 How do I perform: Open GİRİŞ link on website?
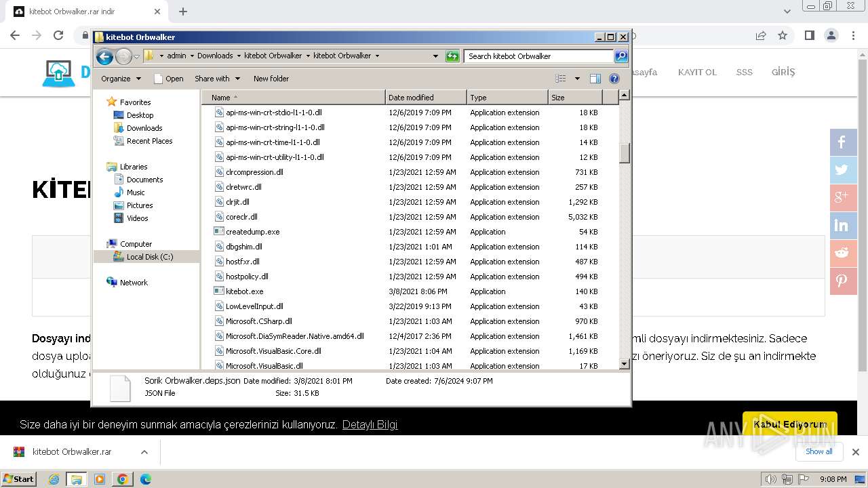click(x=783, y=72)
